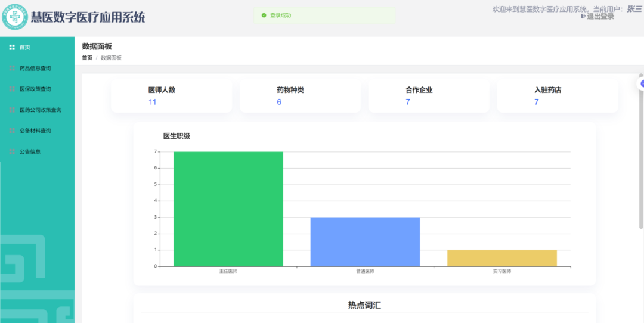The height and width of the screenshot is (323, 644).
Task: Click the blue 普通医师 bar
Action: [x=365, y=242]
